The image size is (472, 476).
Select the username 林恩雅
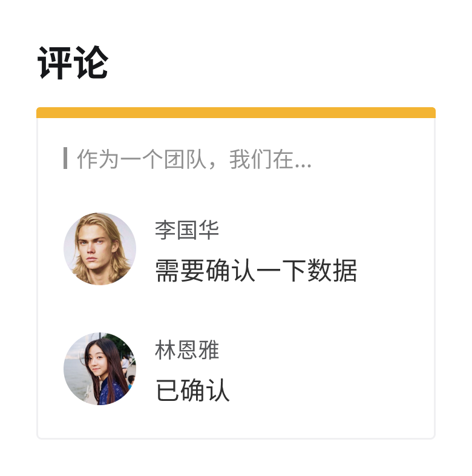pyautogui.click(x=186, y=351)
